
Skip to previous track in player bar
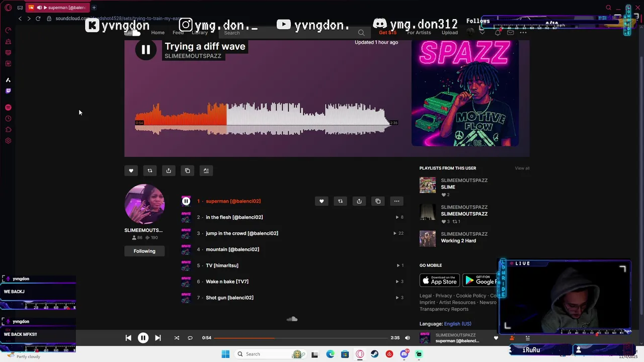tap(128, 338)
